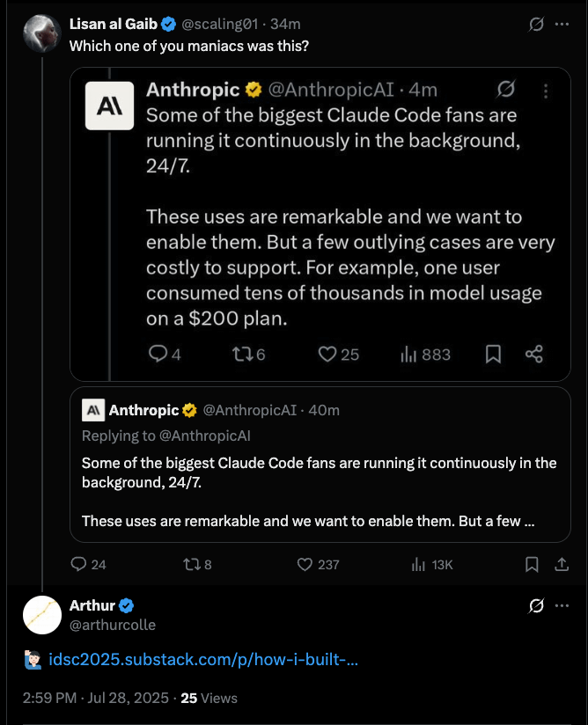Screen dimensions: 588x725
Task: Share Lisan's tweet via the upload icon
Action: [x=562, y=564]
